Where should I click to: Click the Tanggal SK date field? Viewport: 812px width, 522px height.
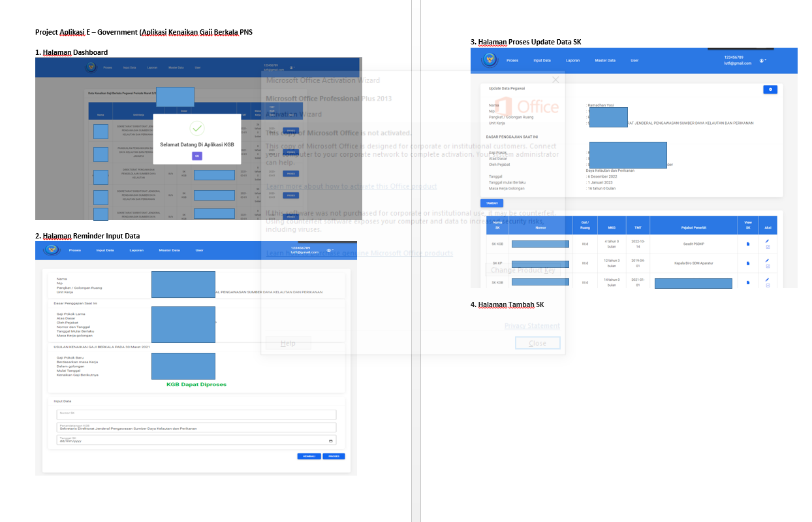click(x=196, y=440)
